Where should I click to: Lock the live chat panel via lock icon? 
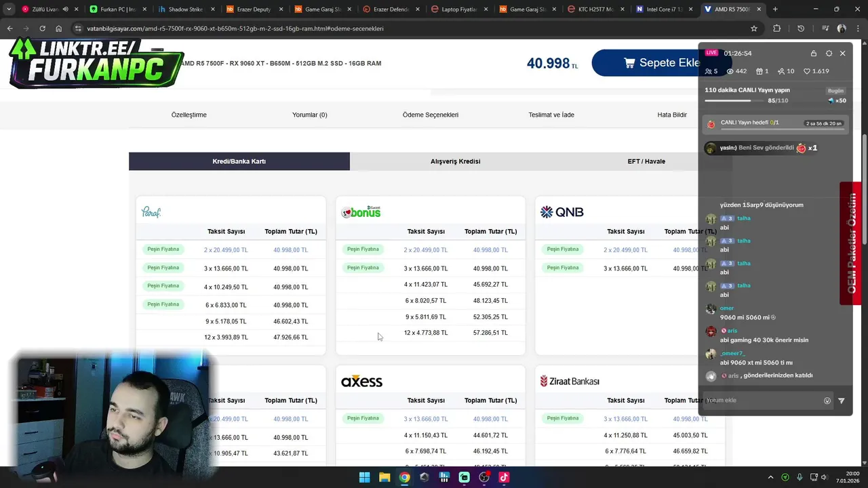pos(814,53)
